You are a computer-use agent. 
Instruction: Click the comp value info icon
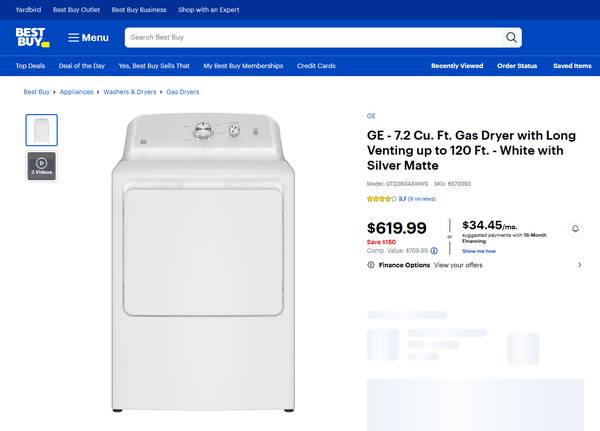(x=434, y=251)
